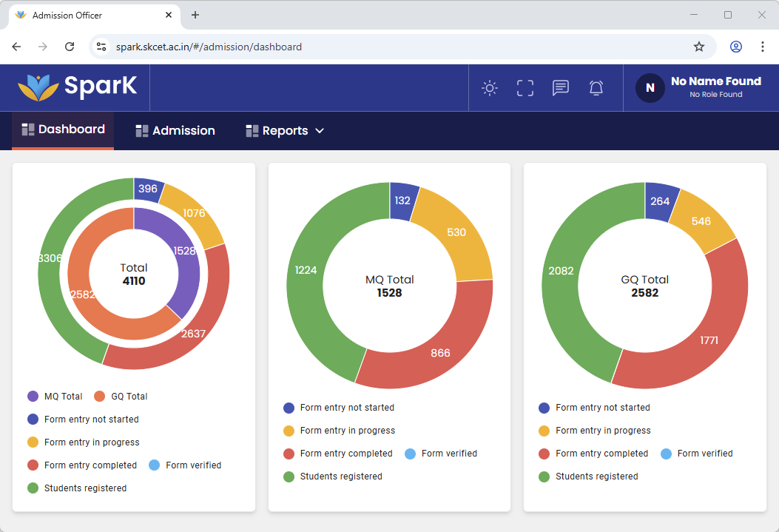
Task: Go to the Admission tab
Action: tap(175, 131)
